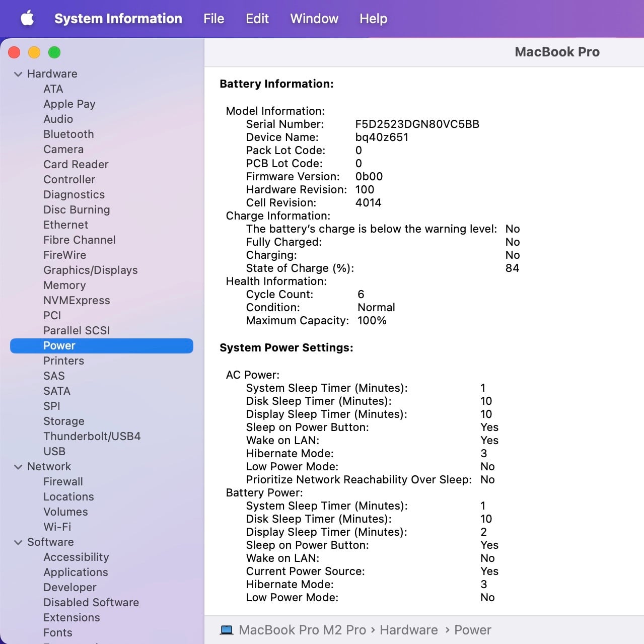Viewport: 644px width, 644px height.
Task: Open the Window menu
Action: tap(314, 19)
